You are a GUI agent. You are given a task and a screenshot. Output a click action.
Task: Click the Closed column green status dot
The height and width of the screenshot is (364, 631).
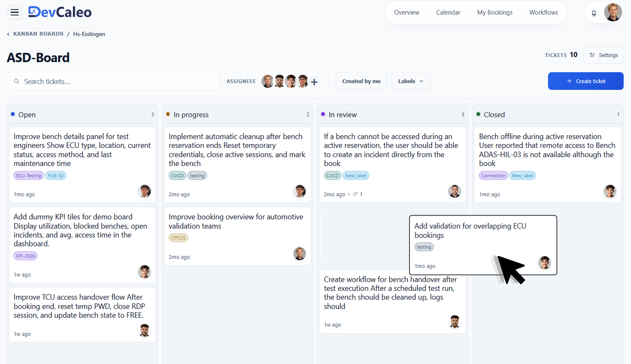tap(478, 114)
